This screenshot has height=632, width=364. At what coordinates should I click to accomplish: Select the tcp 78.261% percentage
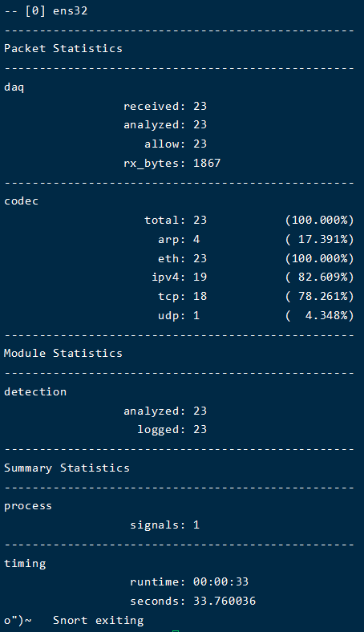pos(319,296)
